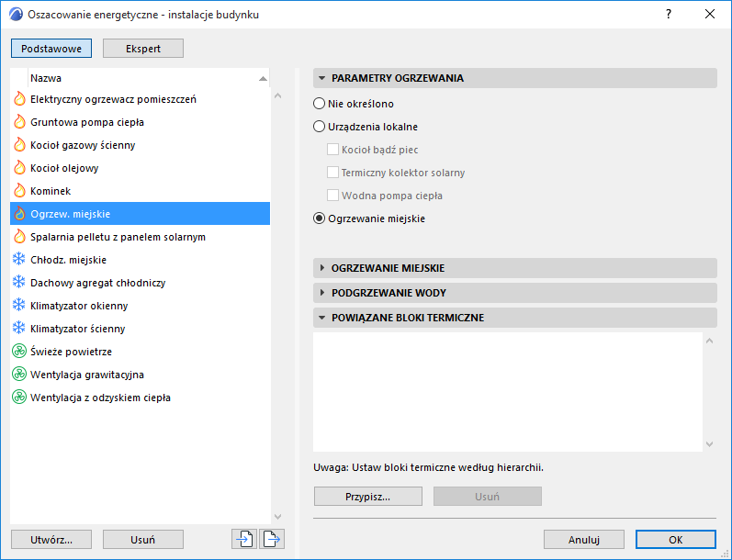732x560 pixels.
Task: Switch to the Podstawowe tab
Action: [x=51, y=49]
